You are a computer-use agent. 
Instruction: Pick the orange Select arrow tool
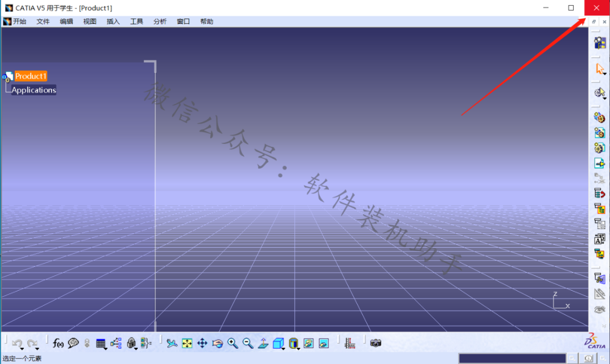[599, 68]
